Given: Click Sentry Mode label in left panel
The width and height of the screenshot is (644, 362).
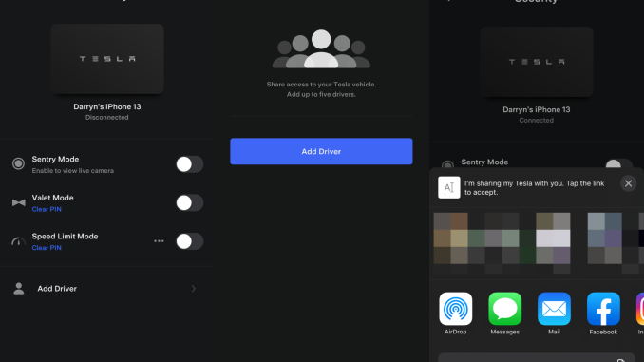Looking at the screenshot, I should [55, 159].
